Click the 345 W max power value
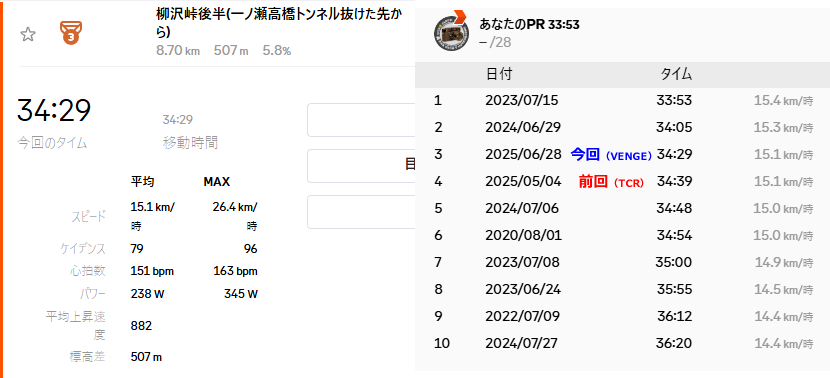The height and width of the screenshot is (378, 830). click(241, 294)
